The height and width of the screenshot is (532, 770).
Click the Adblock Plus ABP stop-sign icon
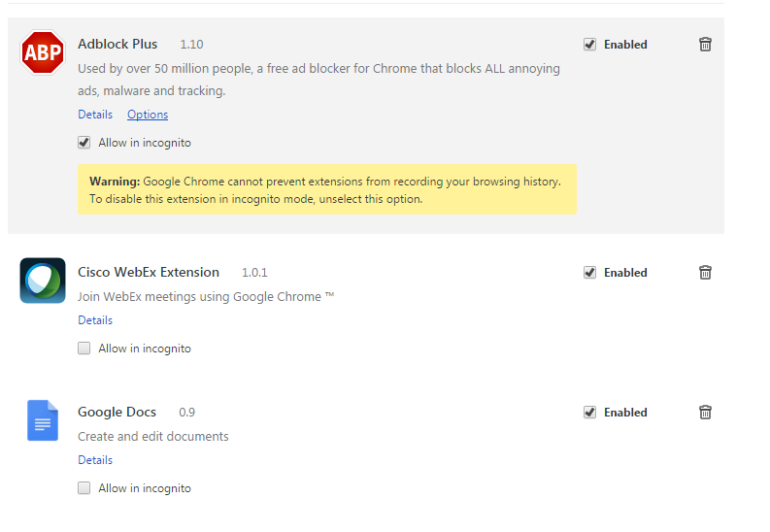[x=43, y=52]
